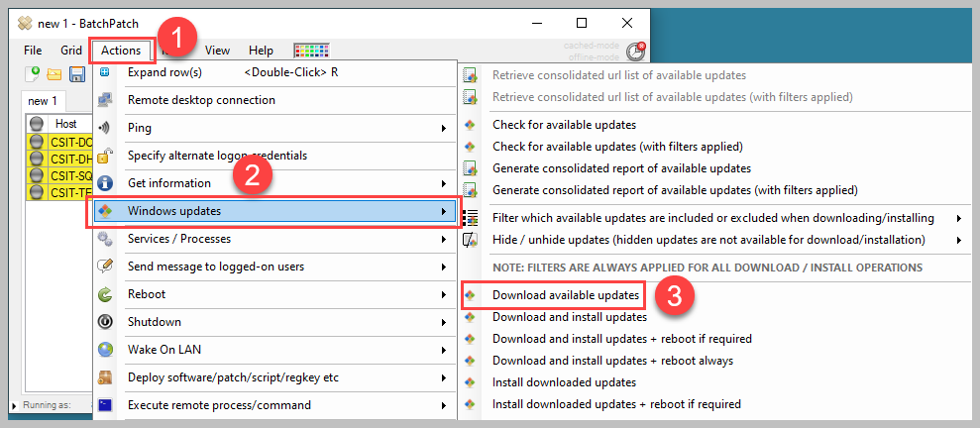Open the Help menu
Viewport: 980px width, 428px height.
click(x=262, y=51)
